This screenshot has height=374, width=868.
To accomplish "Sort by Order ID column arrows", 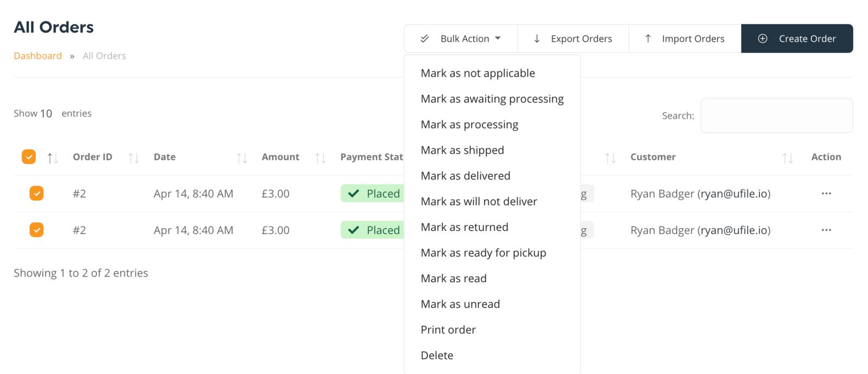I will (x=133, y=158).
